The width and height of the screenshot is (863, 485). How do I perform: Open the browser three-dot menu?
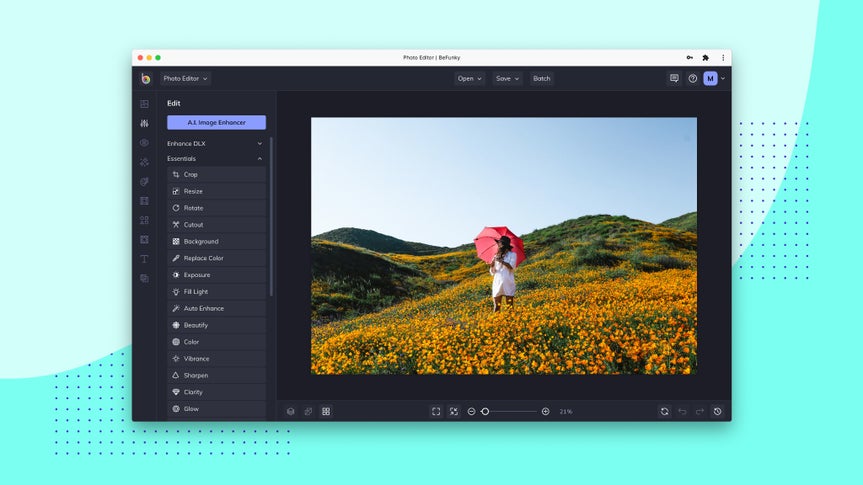[723, 57]
